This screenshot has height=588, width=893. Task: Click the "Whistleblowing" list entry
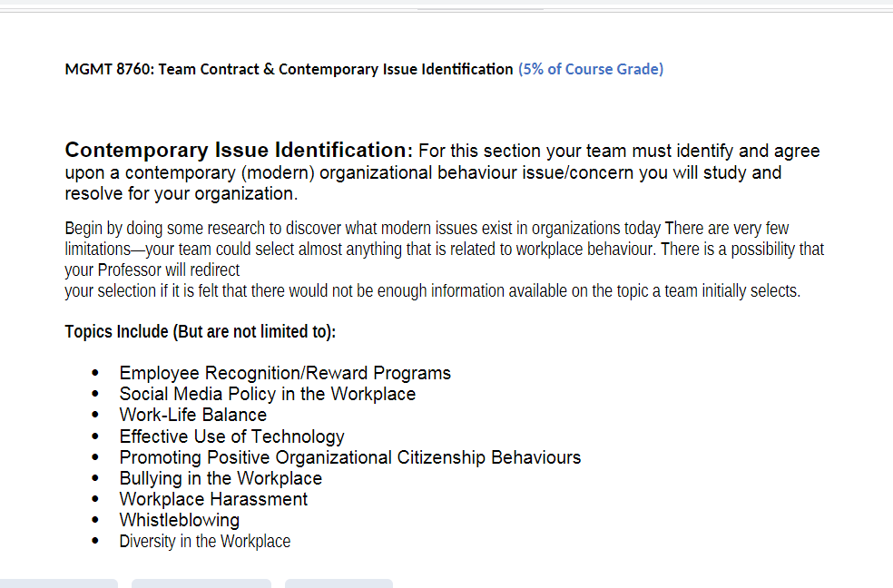click(179, 520)
